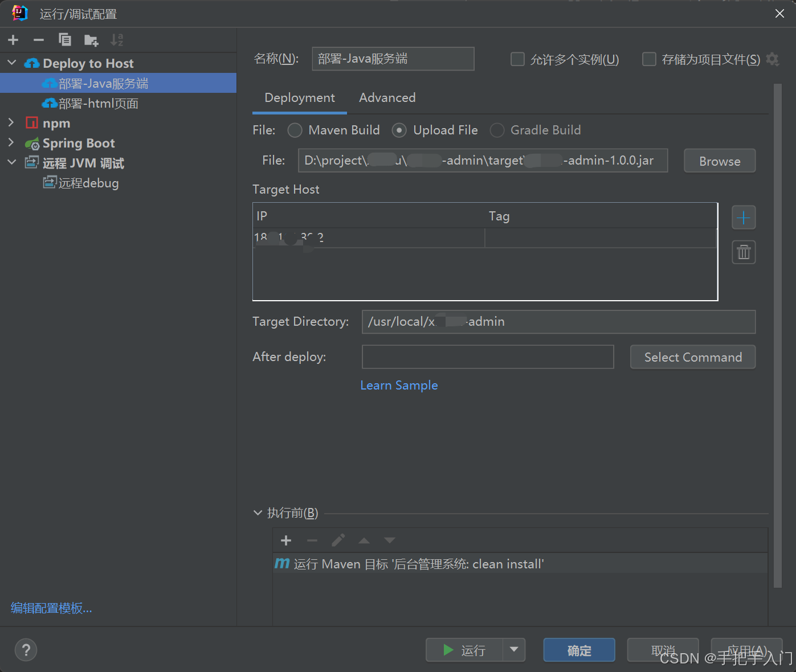
Task: Check 存储为项目文件 option
Action: [x=649, y=59]
